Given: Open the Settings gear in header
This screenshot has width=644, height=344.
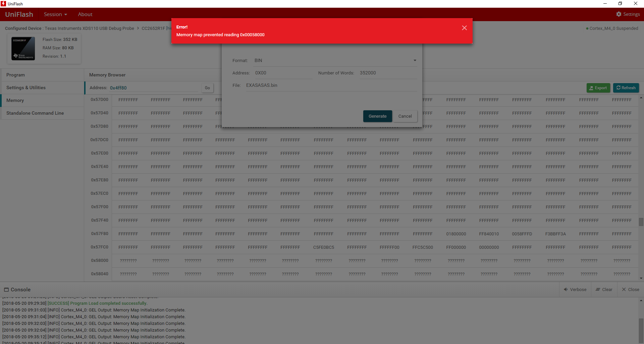Looking at the screenshot, I should pos(628,14).
